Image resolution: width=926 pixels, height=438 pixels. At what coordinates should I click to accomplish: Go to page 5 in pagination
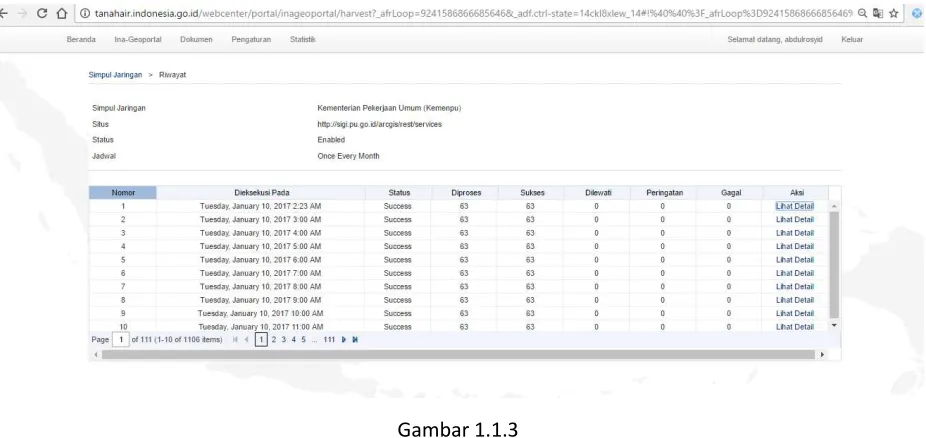click(303, 340)
